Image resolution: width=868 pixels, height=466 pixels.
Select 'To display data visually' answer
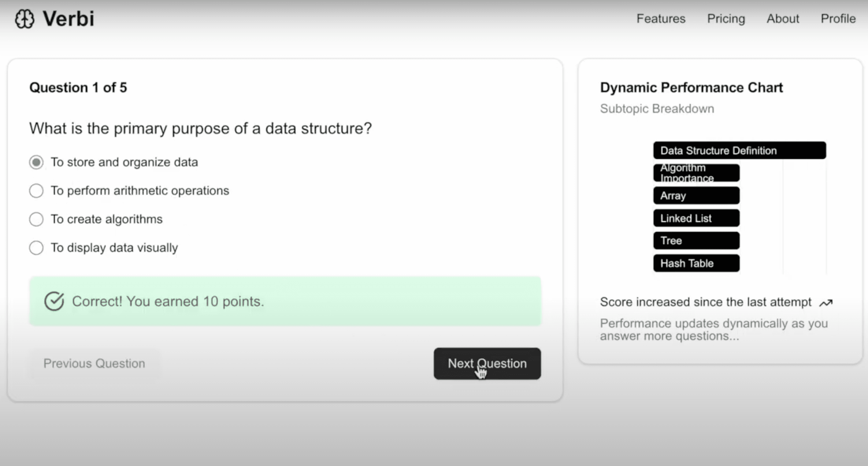36,248
